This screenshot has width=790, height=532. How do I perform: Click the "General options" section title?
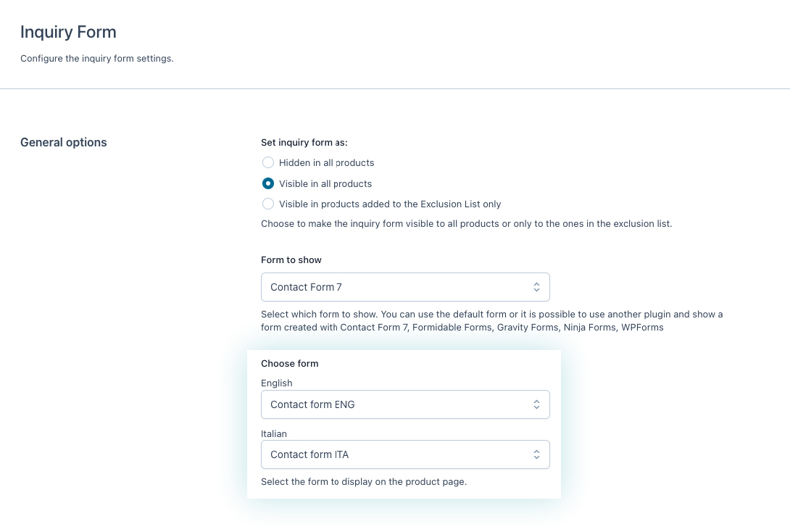tap(64, 143)
